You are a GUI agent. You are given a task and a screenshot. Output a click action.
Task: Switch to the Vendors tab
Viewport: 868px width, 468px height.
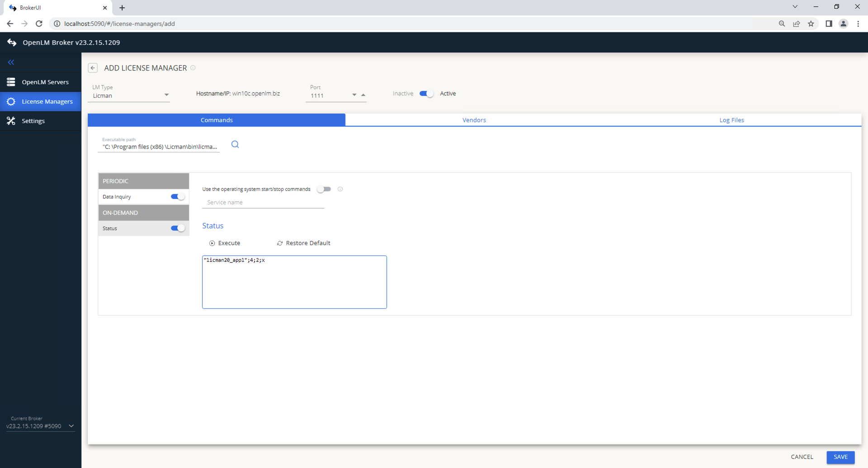474,120
